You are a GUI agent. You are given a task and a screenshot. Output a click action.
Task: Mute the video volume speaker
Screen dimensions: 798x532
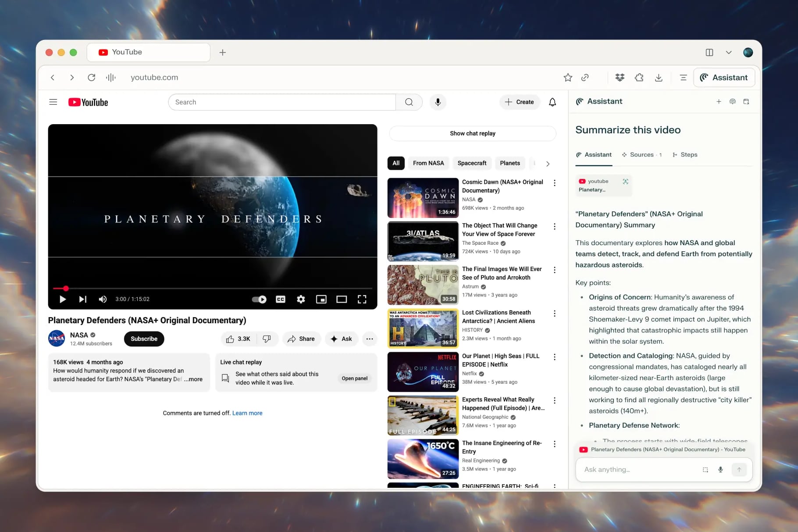point(103,299)
